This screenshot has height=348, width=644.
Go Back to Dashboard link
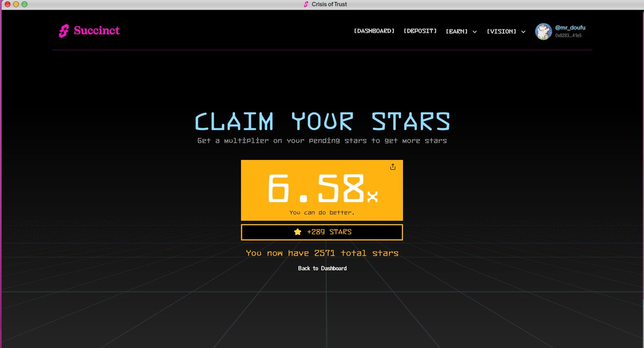point(322,268)
